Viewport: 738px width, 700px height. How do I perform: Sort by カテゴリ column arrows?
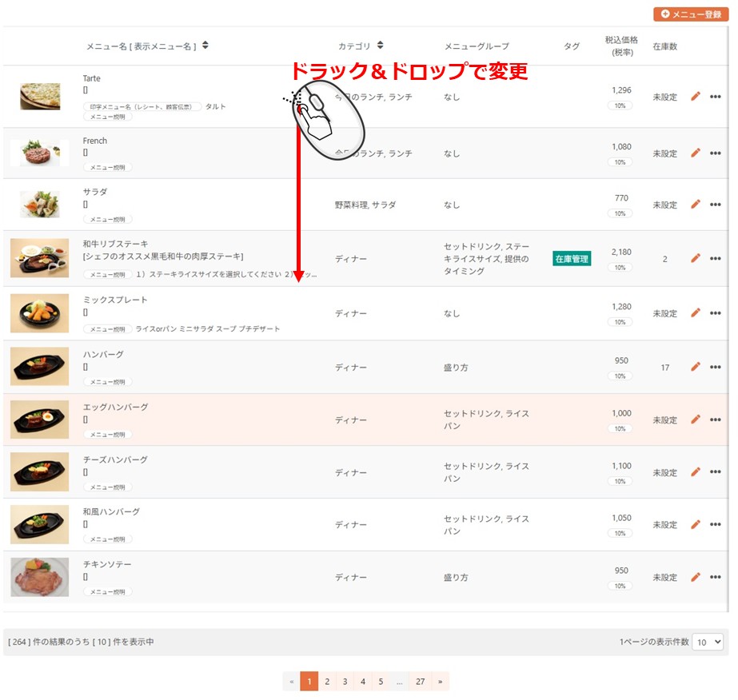click(x=380, y=46)
